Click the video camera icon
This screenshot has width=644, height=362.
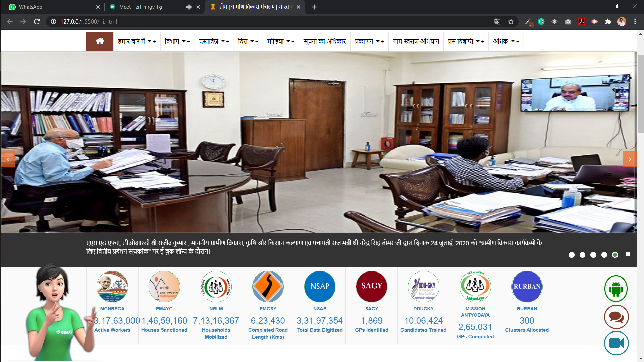click(616, 343)
